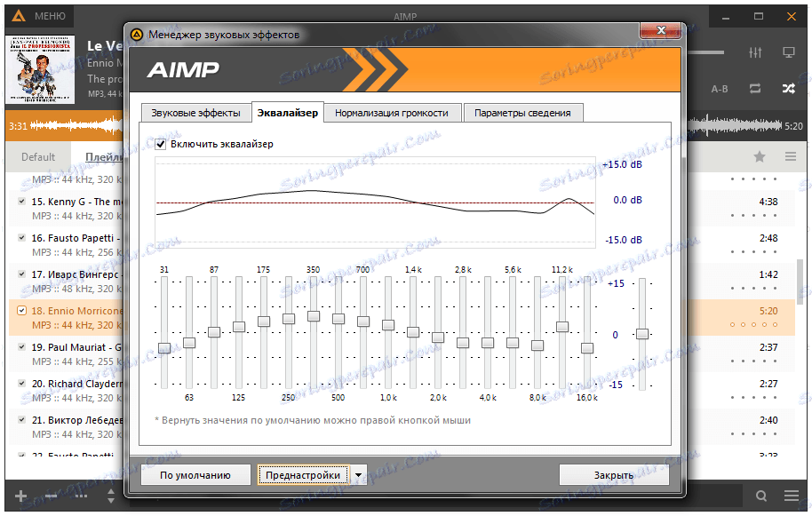Click the star favorites icon in playlist header
The height and width of the screenshot is (516, 812).
[760, 156]
